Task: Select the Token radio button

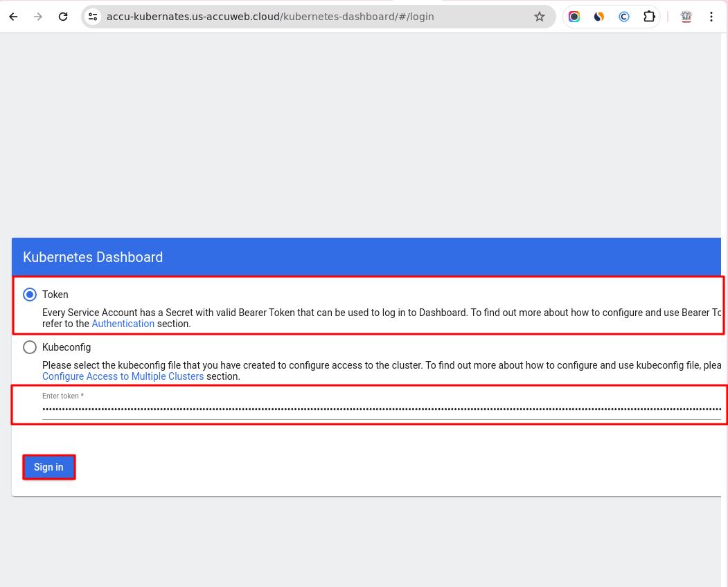Action: click(x=30, y=295)
